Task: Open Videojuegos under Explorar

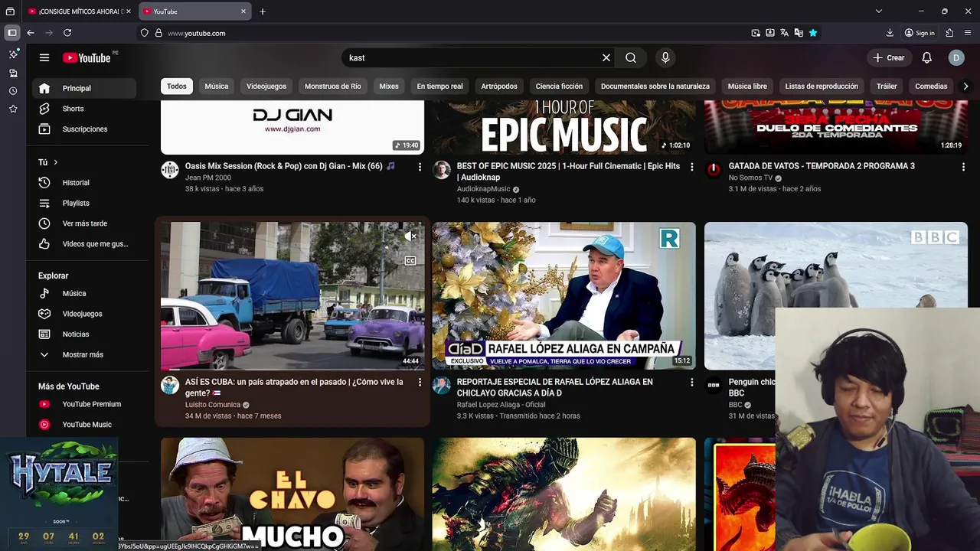Action: coord(84,314)
